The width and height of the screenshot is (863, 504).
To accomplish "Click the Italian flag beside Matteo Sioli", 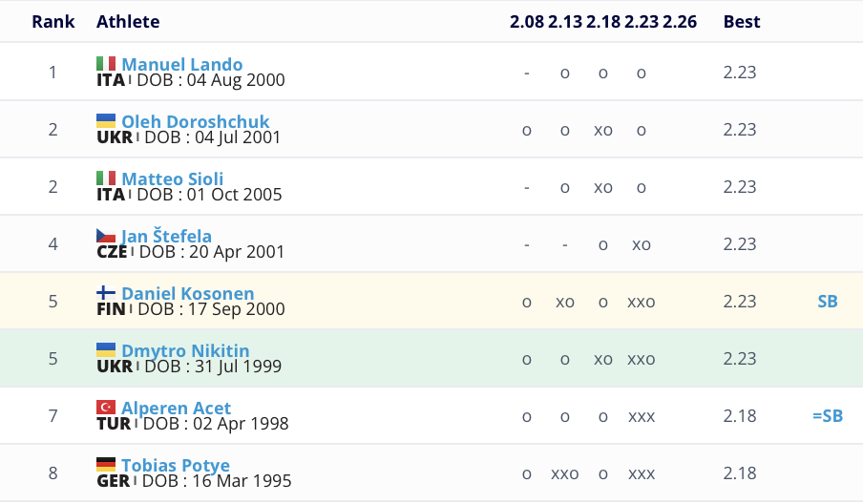I will 106,178.
